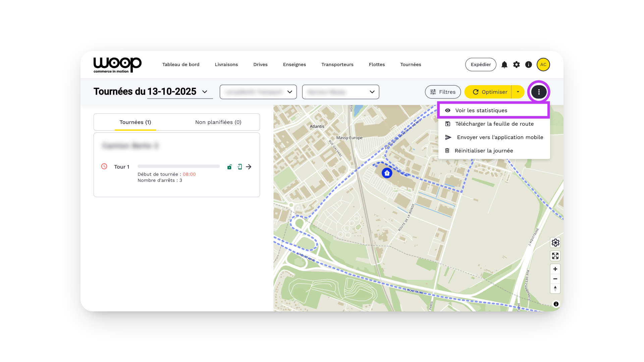Reset map compass orientation
Image resolution: width=644 pixels, height=362 pixels.
(555, 288)
